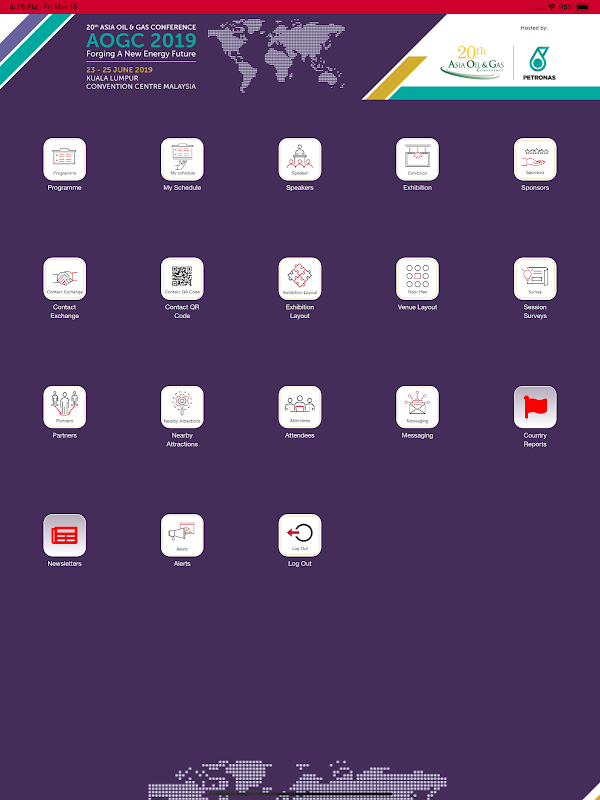
Task: Open the Nearby Attractions icon
Action: pos(182,407)
